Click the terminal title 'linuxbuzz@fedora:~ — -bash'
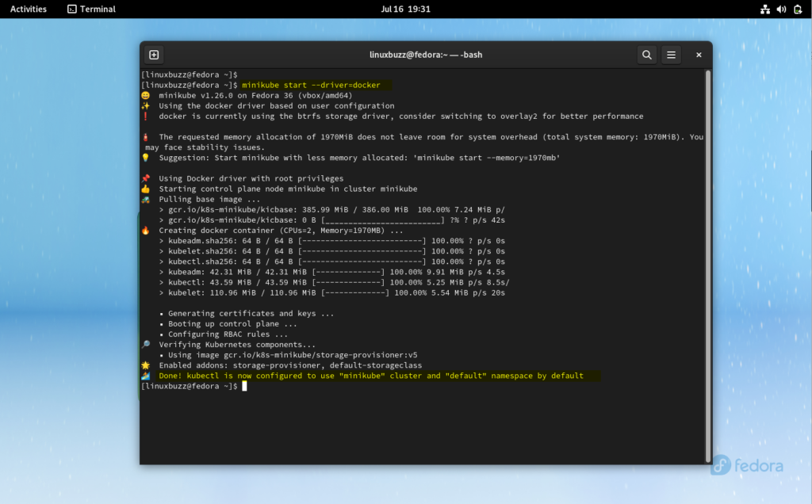 click(426, 55)
